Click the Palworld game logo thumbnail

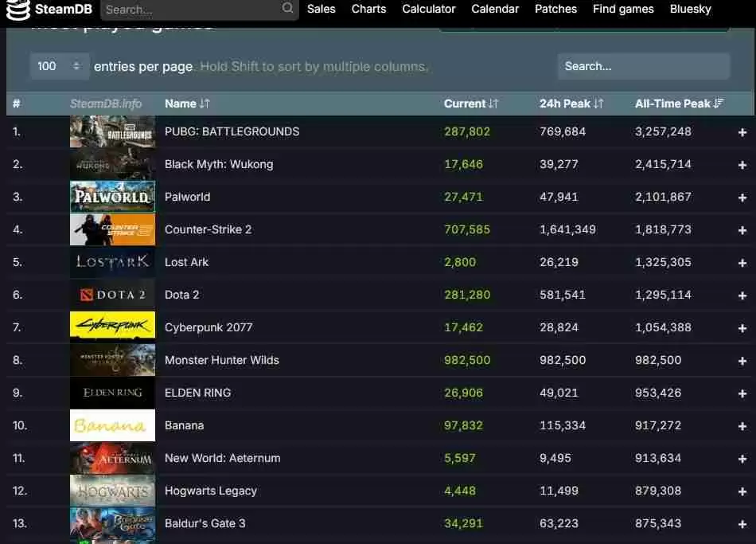coord(112,197)
